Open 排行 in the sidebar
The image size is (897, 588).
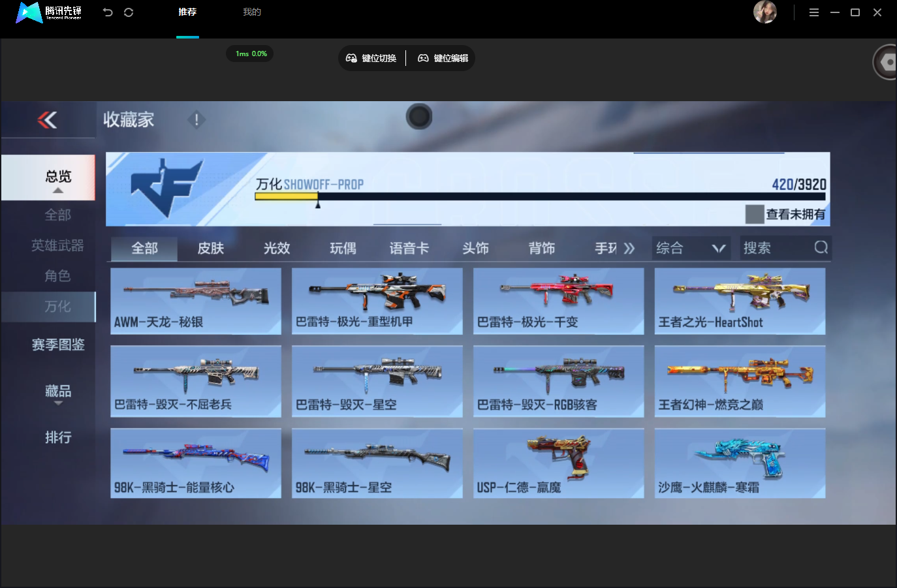click(58, 437)
